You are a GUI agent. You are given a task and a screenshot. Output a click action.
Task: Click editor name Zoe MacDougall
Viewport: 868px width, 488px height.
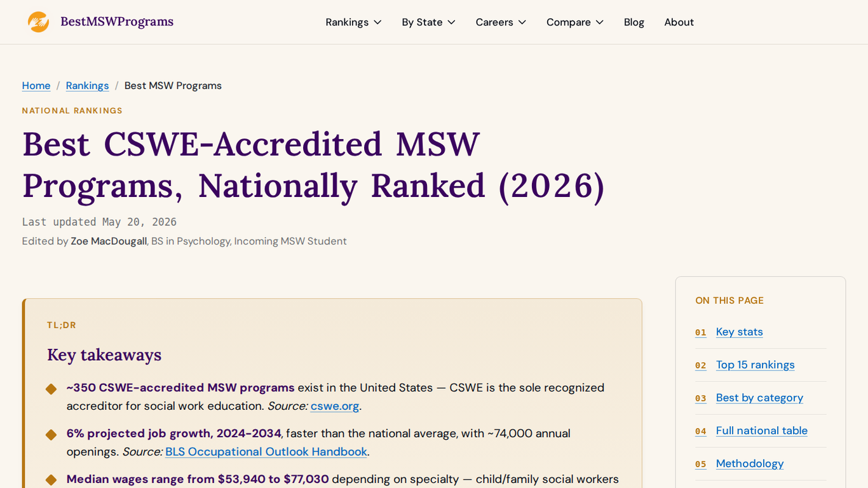tap(109, 241)
